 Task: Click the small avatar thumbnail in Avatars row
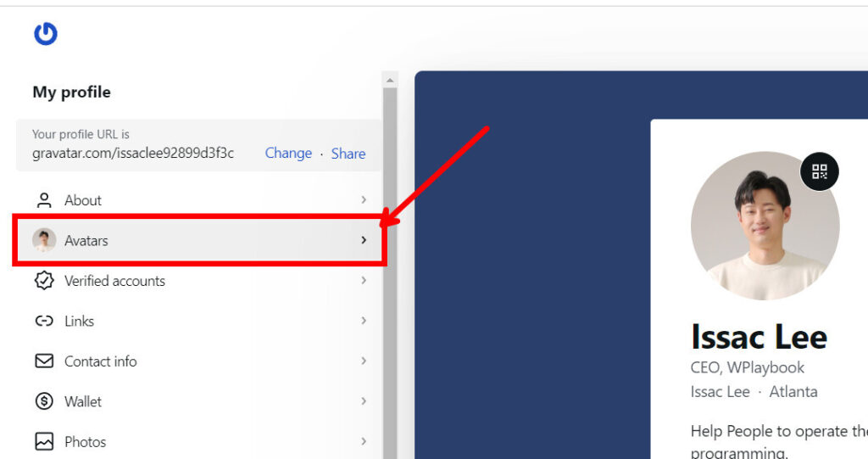(44, 240)
